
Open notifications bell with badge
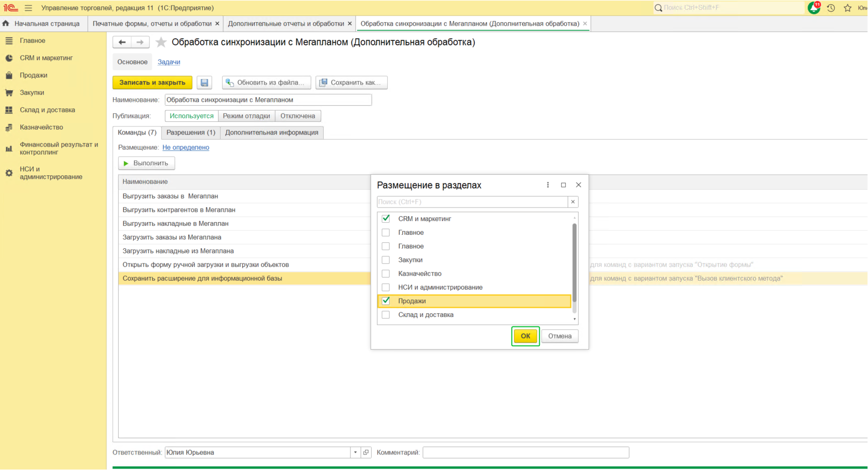pos(814,8)
